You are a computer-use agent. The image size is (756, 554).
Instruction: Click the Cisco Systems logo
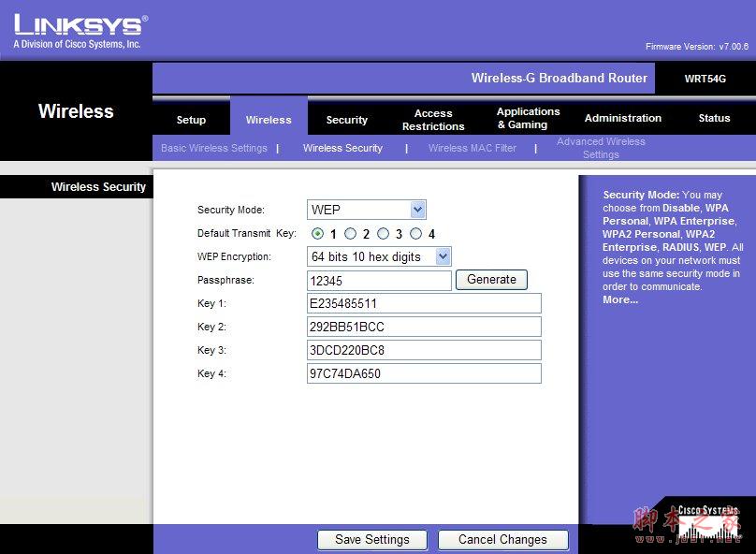click(707, 522)
